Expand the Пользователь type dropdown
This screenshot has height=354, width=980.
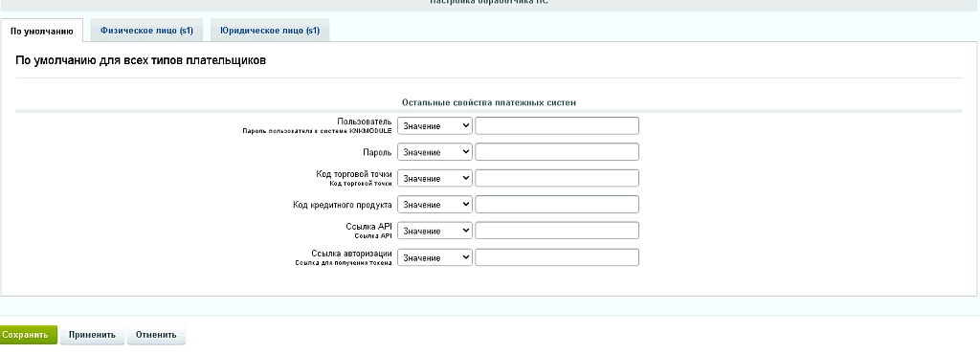click(x=435, y=126)
